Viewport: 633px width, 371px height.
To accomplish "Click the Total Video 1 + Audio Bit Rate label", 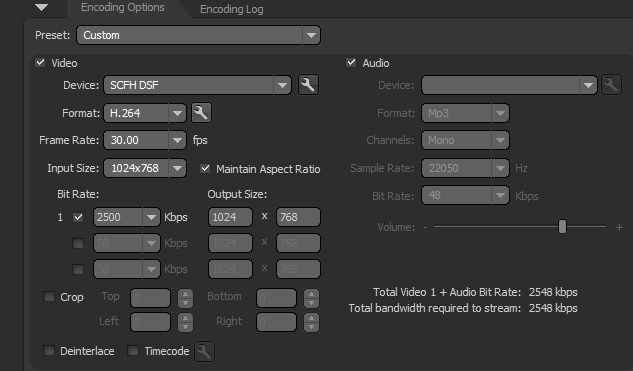I will tap(447, 292).
